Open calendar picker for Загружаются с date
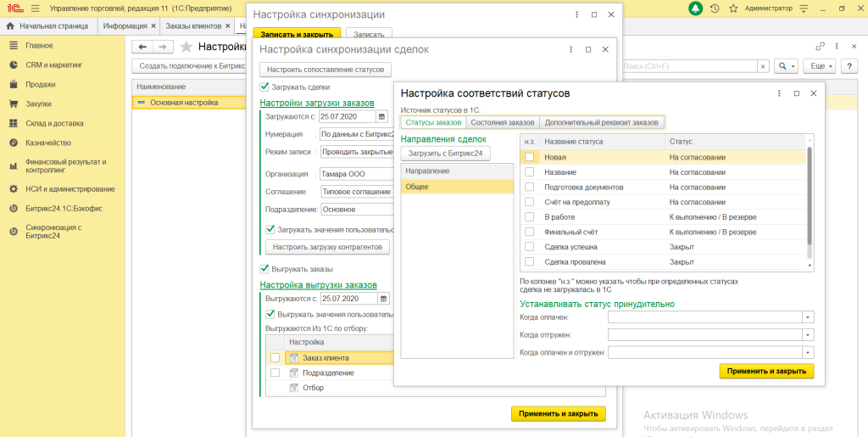This screenshot has height=437, width=868. (382, 116)
